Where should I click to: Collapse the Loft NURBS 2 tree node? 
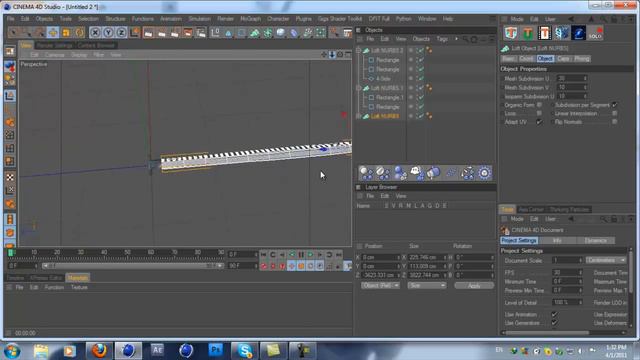pyautogui.click(x=359, y=50)
